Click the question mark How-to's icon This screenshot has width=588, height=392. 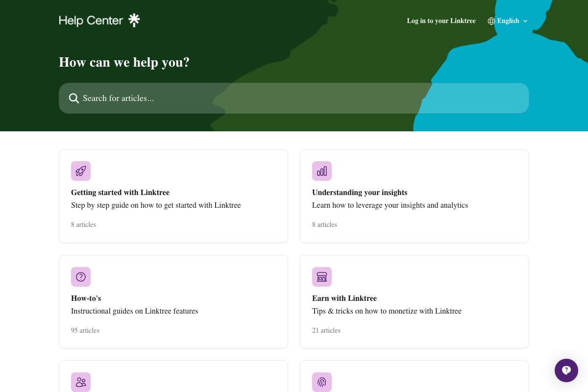point(81,277)
